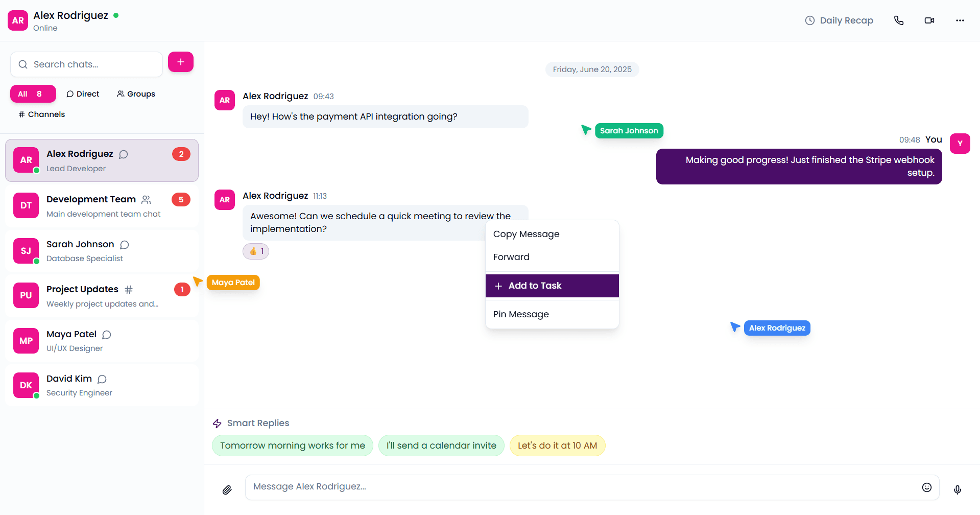The height and width of the screenshot is (515, 980).
Task: Toggle the All chats filter
Action: [33, 93]
